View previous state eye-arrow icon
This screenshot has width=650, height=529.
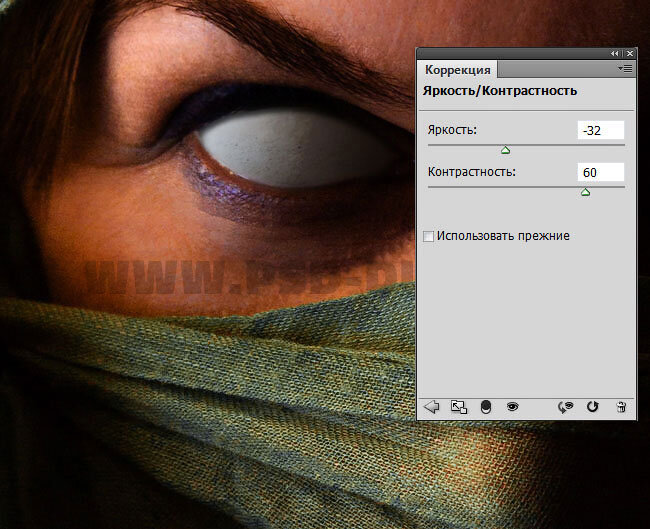tap(565, 407)
